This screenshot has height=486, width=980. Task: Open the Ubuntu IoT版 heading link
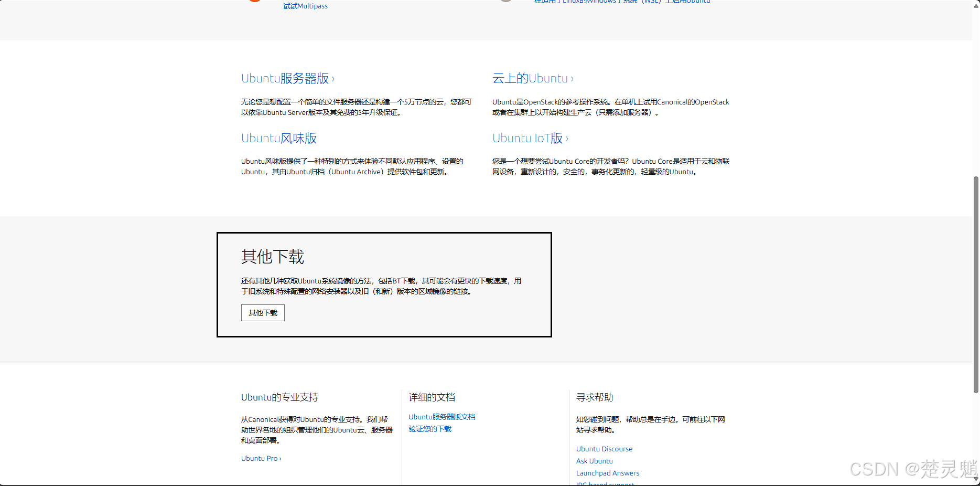[x=530, y=138]
